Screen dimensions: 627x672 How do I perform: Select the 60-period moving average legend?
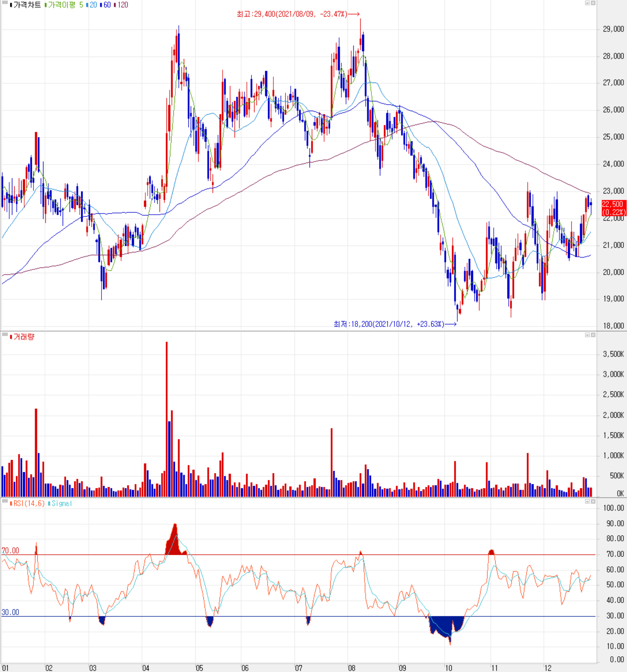point(105,5)
